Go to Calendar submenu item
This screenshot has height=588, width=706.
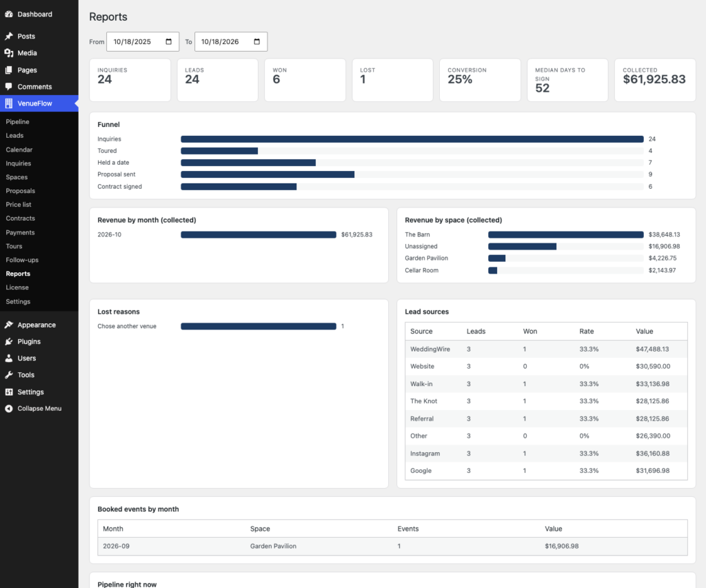pyautogui.click(x=19, y=150)
